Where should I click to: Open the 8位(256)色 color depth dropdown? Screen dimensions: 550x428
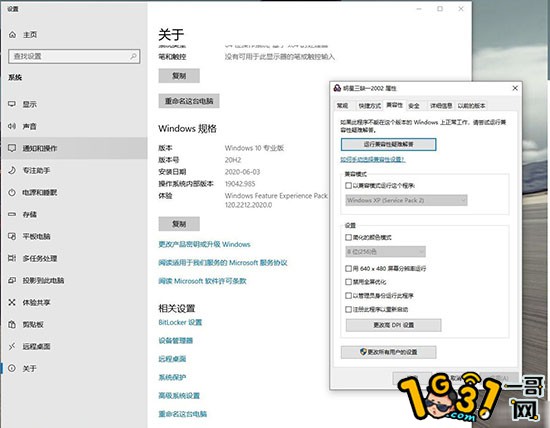tap(385, 252)
